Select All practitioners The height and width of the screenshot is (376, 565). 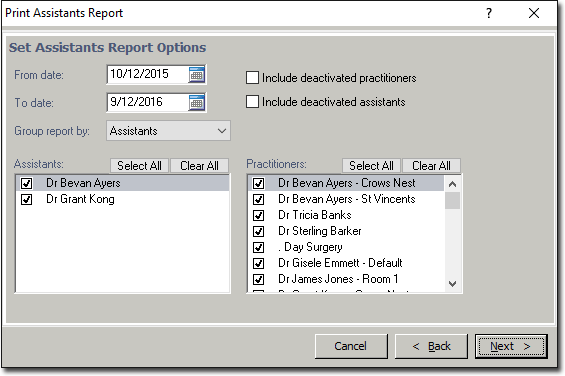tap(371, 166)
